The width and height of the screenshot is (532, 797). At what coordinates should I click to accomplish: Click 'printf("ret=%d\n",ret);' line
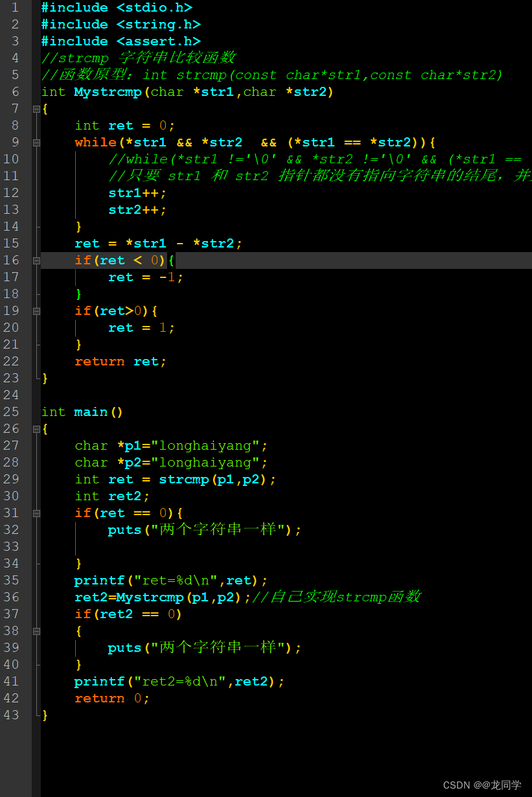point(171,581)
